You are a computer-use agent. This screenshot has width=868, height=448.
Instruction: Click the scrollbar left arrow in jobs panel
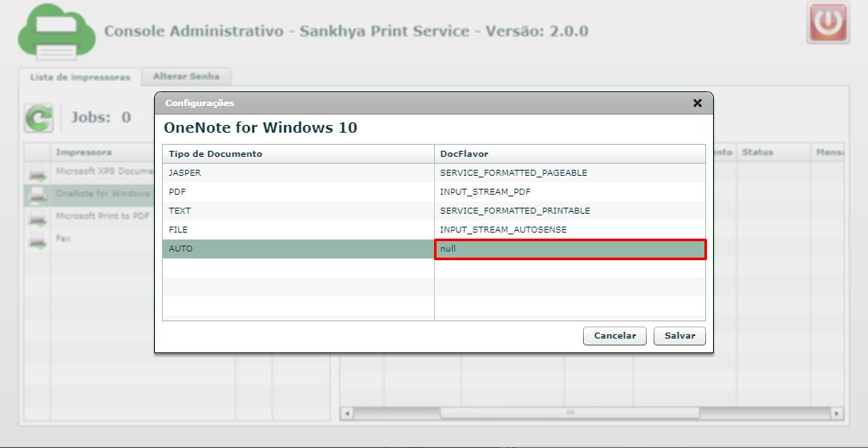click(347, 414)
